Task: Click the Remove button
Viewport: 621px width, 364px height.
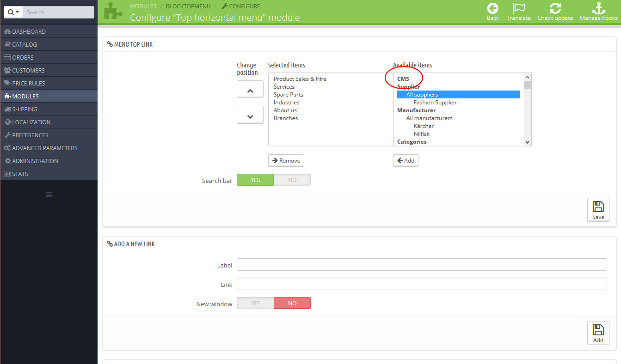Action: (286, 160)
